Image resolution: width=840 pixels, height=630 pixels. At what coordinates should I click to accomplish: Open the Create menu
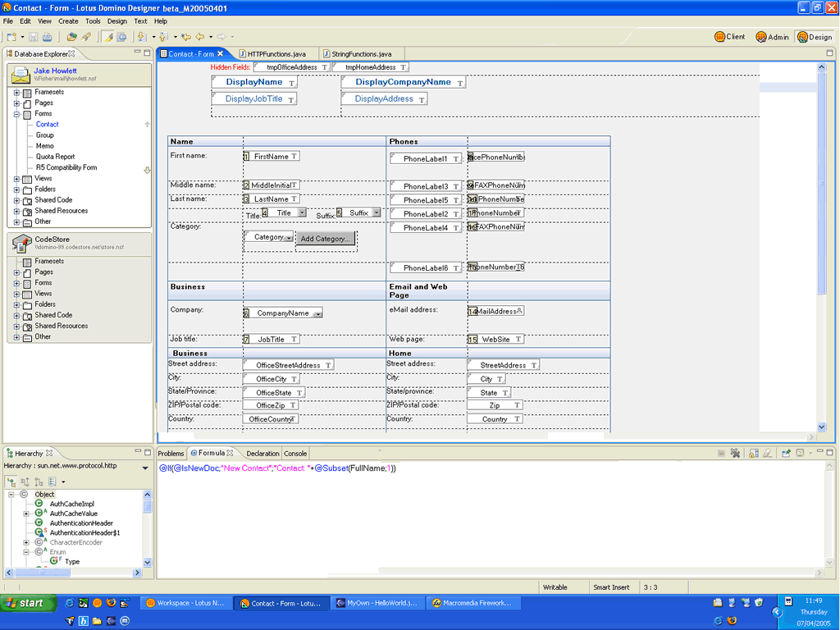point(68,21)
